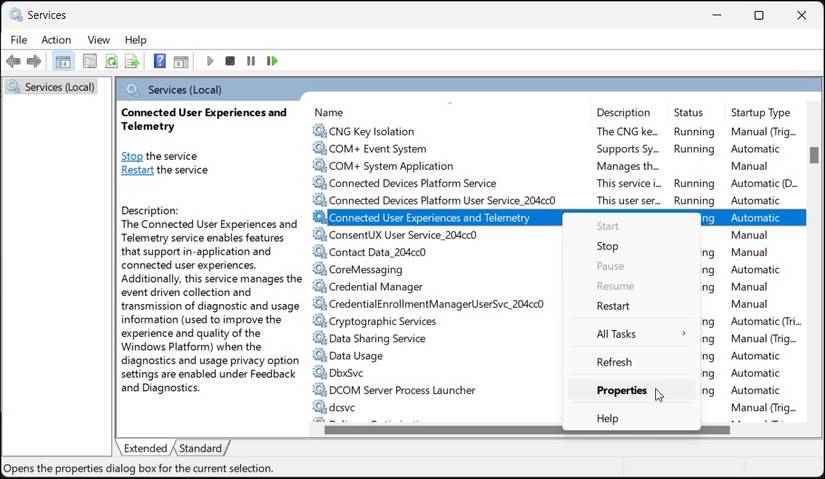
Task: Select the Connected User Experiences and Telemetry row
Action: pyautogui.click(x=559, y=217)
